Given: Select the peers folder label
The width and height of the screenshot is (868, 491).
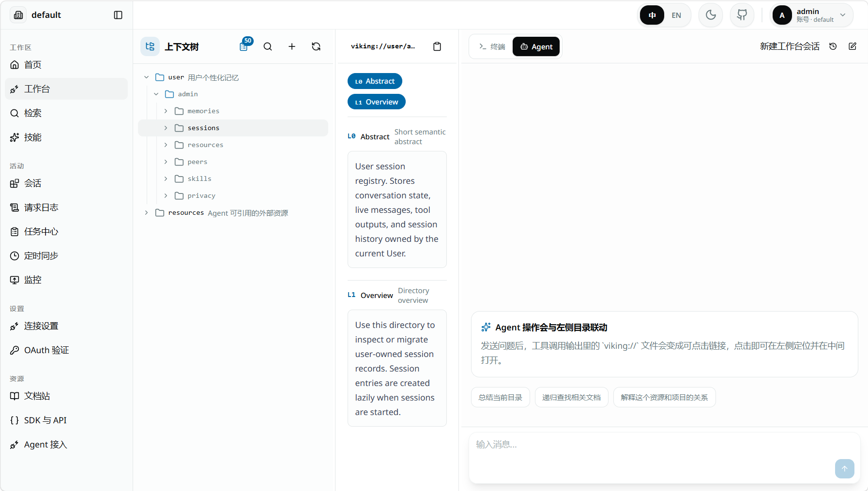Looking at the screenshot, I should tap(198, 162).
